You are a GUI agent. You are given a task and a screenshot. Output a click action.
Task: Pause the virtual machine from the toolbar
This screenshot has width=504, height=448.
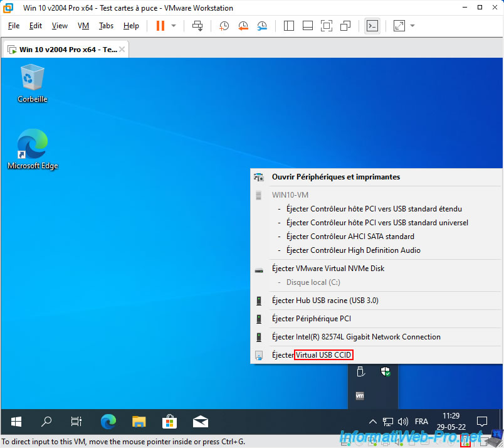[x=160, y=26]
